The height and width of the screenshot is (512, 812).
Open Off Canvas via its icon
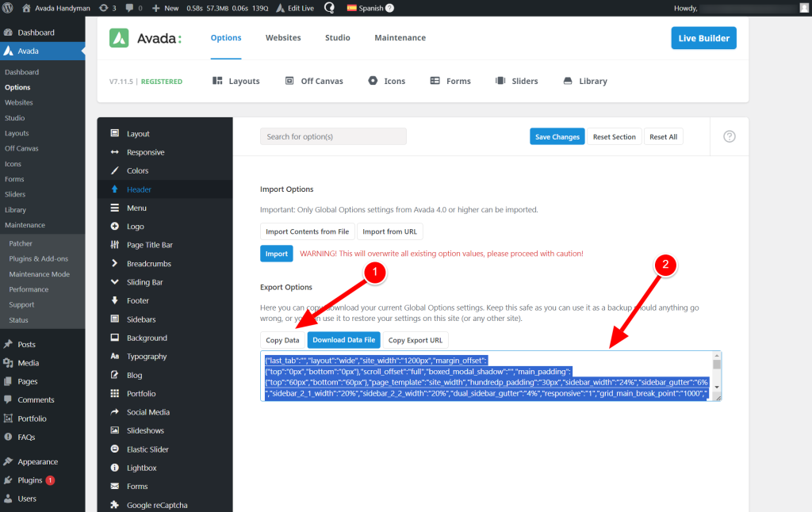tap(289, 81)
